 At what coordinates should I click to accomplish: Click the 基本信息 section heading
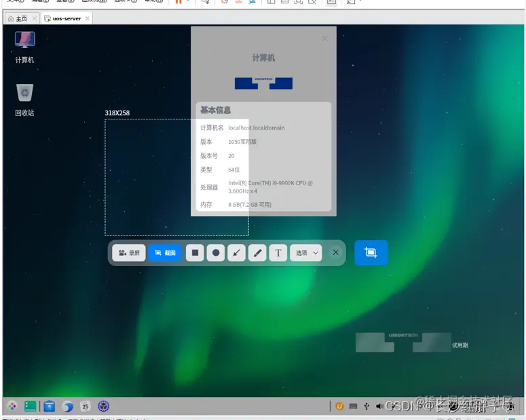pos(215,110)
